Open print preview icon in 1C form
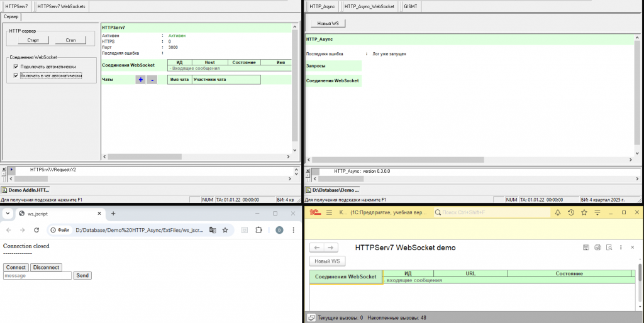Image resolution: width=644 pixels, height=323 pixels. (x=609, y=248)
